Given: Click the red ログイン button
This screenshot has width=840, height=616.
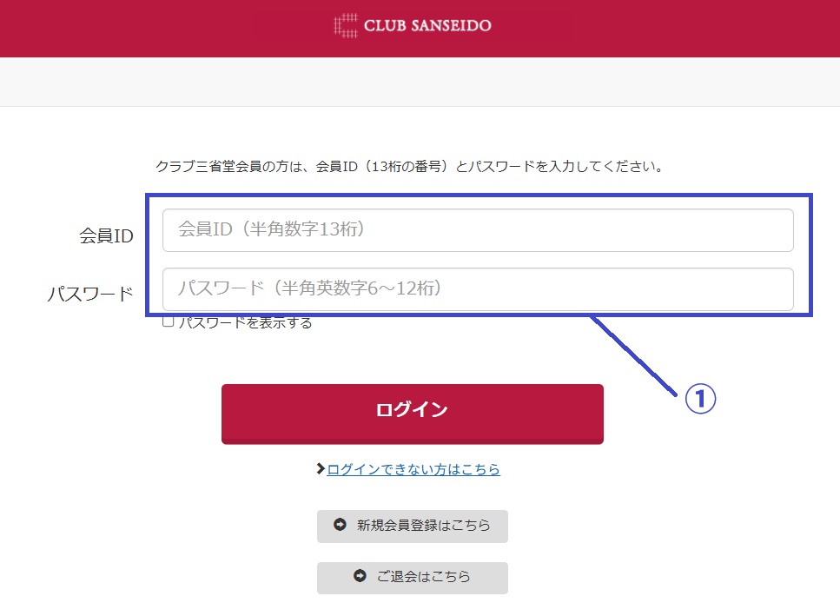Looking at the screenshot, I should coord(413,414).
